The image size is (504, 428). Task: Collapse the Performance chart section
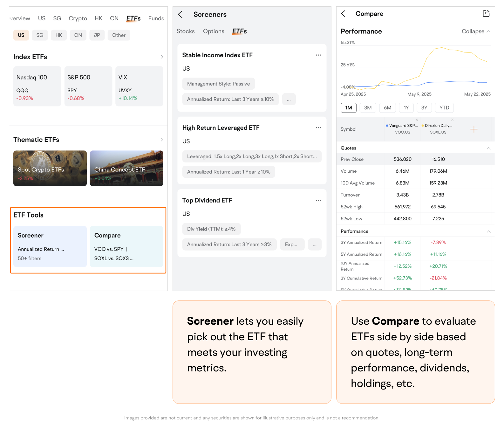pyautogui.click(x=476, y=31)
